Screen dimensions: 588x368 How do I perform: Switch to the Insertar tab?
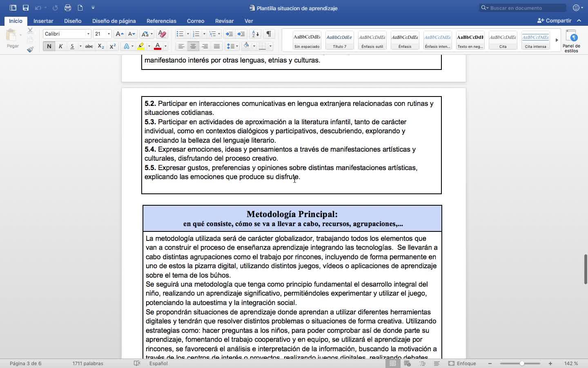click(43, 21)
